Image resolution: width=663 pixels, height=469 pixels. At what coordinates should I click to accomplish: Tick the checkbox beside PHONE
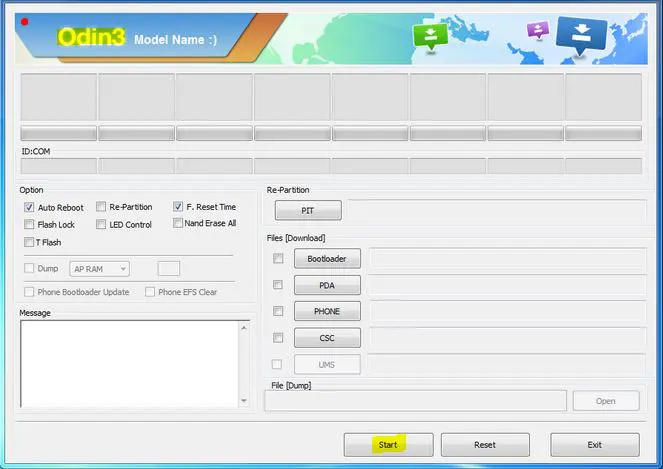tap(278, 311)
